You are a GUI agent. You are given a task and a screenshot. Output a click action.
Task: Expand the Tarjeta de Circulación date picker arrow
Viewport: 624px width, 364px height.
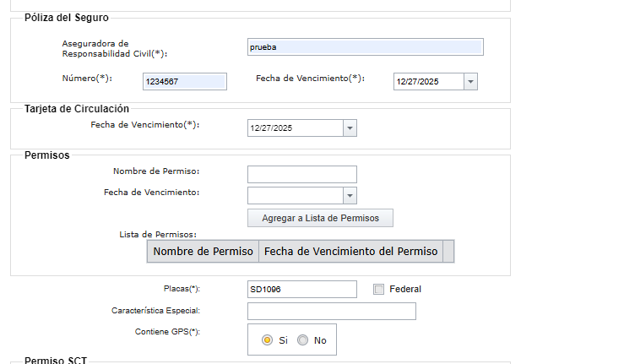coord(350,128)
